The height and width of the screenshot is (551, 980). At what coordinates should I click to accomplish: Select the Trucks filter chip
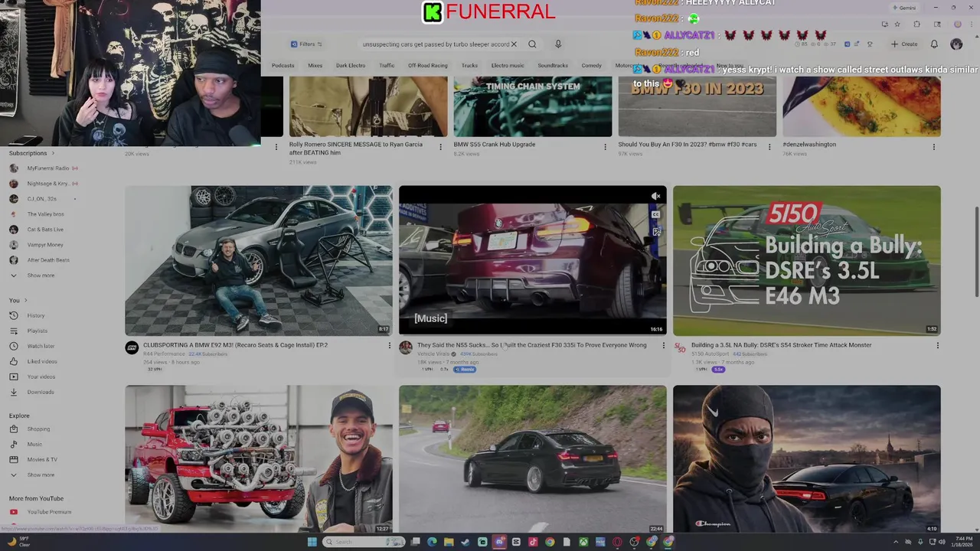tap(469, 66)
